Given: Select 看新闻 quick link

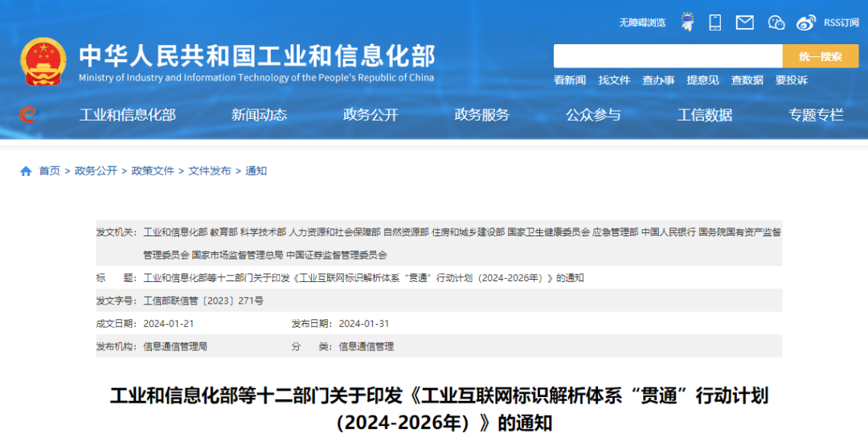Looking at the screenshot, I should tap(570, 80).
